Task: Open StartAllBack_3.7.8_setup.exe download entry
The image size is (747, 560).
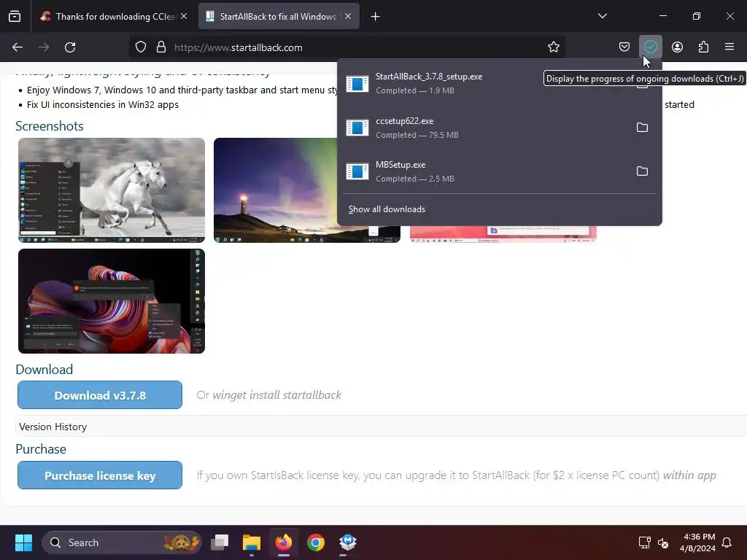Action: [484, 83]
